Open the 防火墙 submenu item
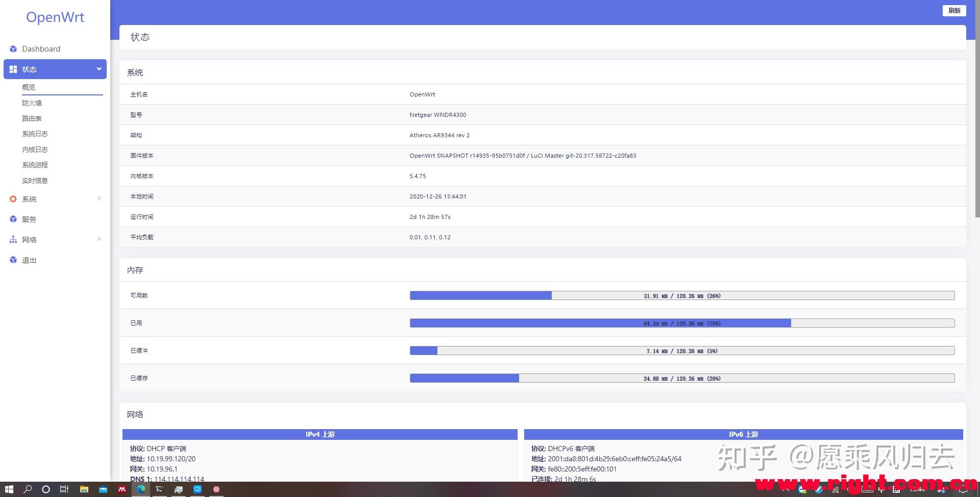This screenshot has width=980, height=497. (x=32, y=103)
